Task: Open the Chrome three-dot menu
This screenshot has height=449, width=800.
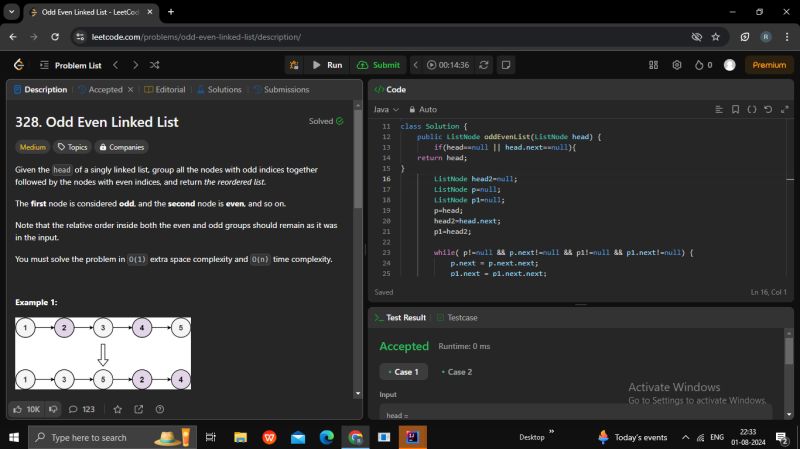Action: click(787, 37)
